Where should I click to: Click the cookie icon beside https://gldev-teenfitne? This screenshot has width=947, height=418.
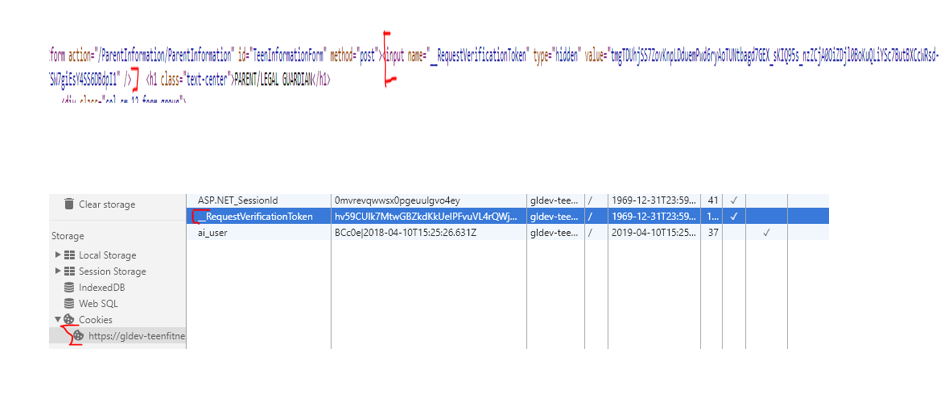[x=78, y=336]
